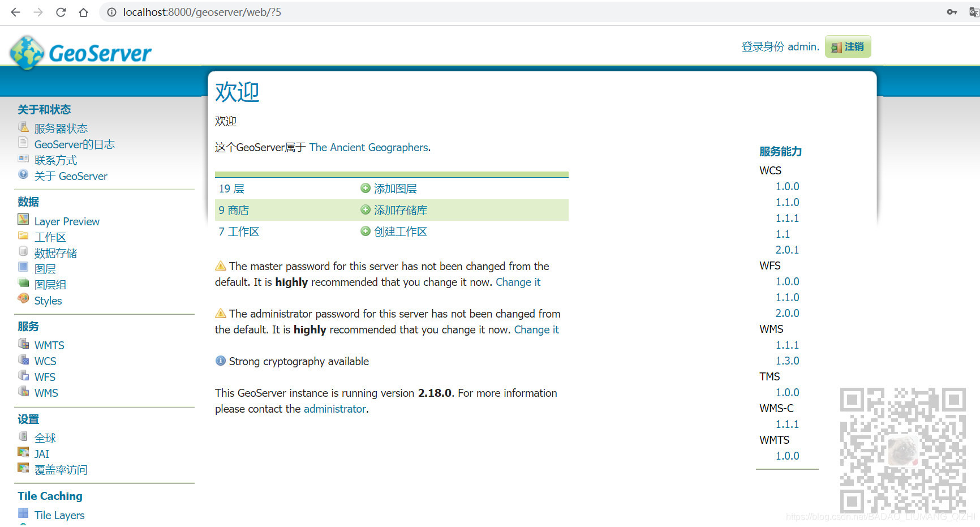Open the 联系方式 page
This screenshot has width=980, height=527.
tap(55, 160)
